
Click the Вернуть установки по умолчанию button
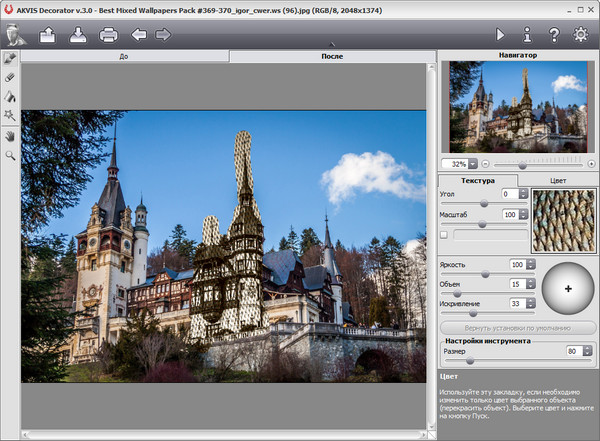tap(517, 327)
